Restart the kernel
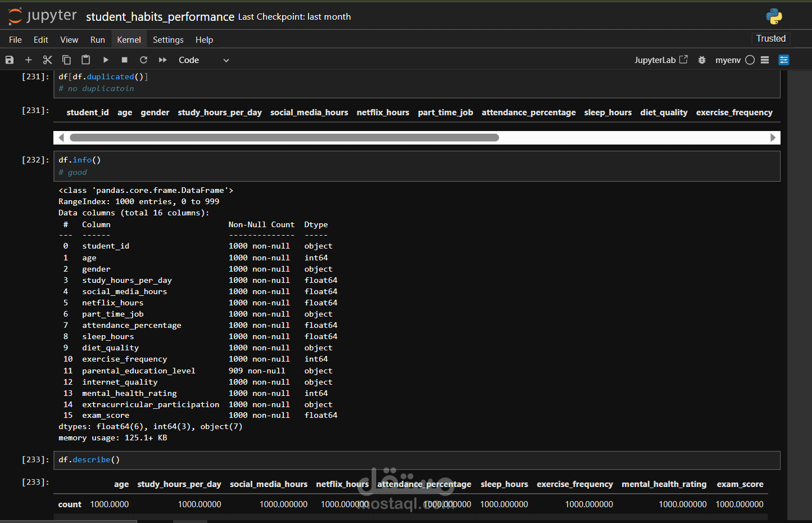 pos(144,60)
